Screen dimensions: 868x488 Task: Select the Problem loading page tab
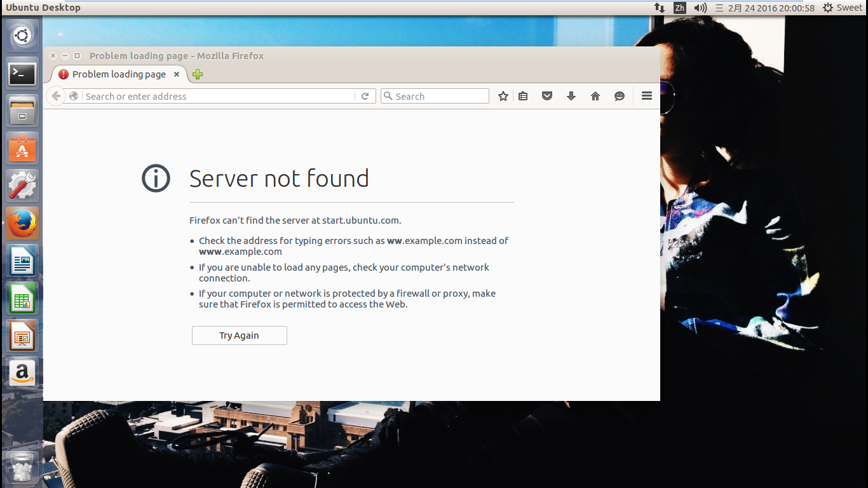[x=119, y=74]
